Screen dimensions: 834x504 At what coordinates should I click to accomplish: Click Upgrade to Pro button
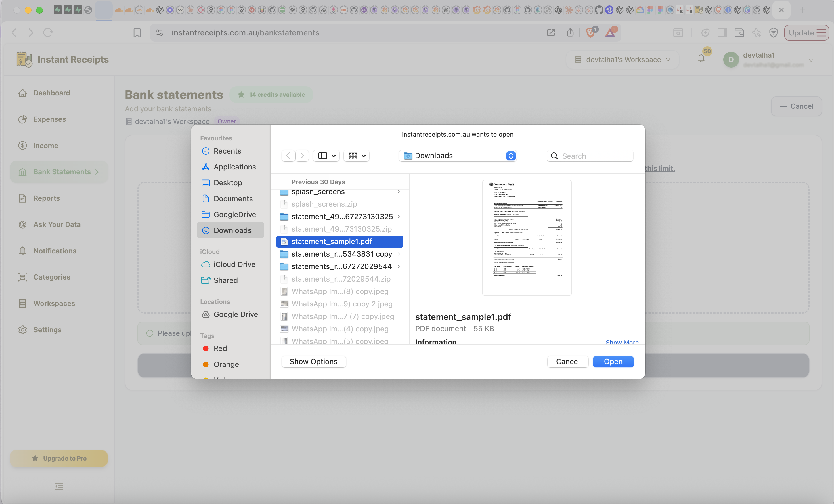pyautogui.click(x=59, y=458)
